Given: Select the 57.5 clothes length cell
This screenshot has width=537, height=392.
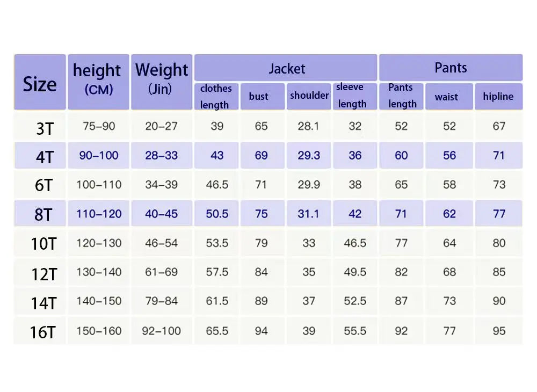Looking at the screenshot, I should click(x=217, y=272).
